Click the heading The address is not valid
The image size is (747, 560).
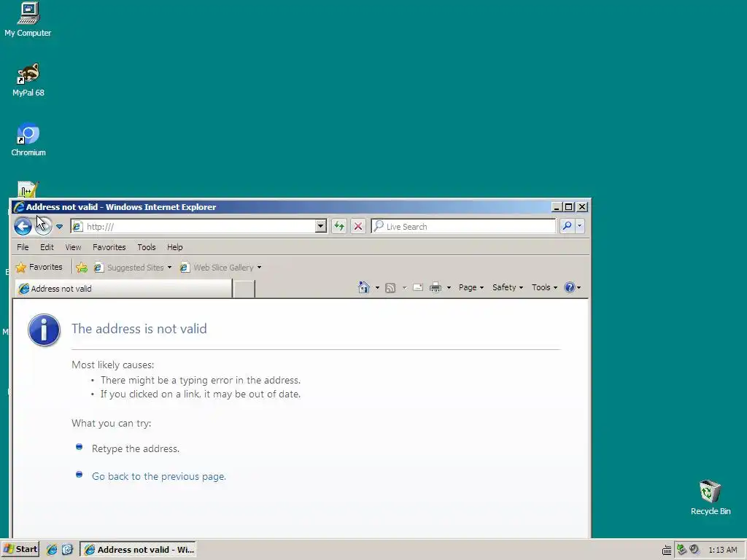pos(139,329)
